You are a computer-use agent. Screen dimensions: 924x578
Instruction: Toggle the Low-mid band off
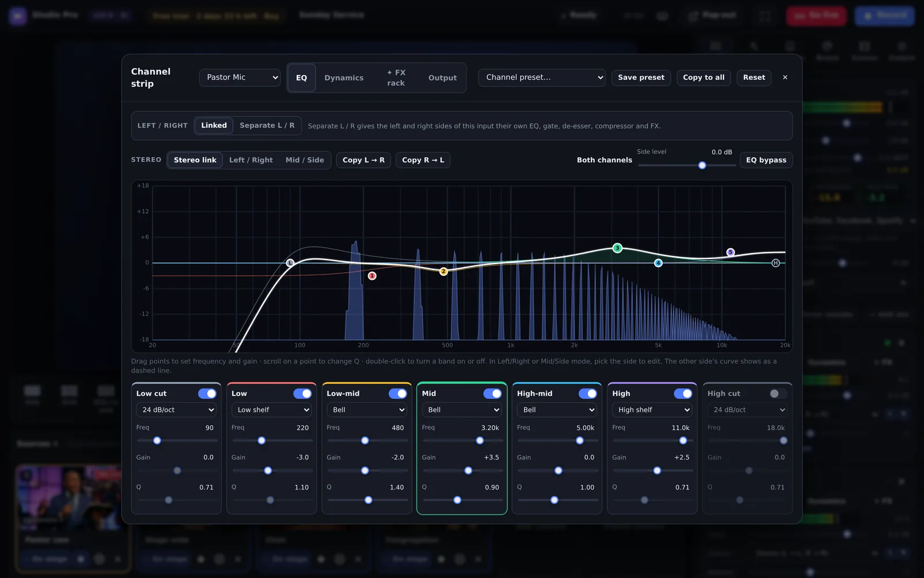[398, 394]
